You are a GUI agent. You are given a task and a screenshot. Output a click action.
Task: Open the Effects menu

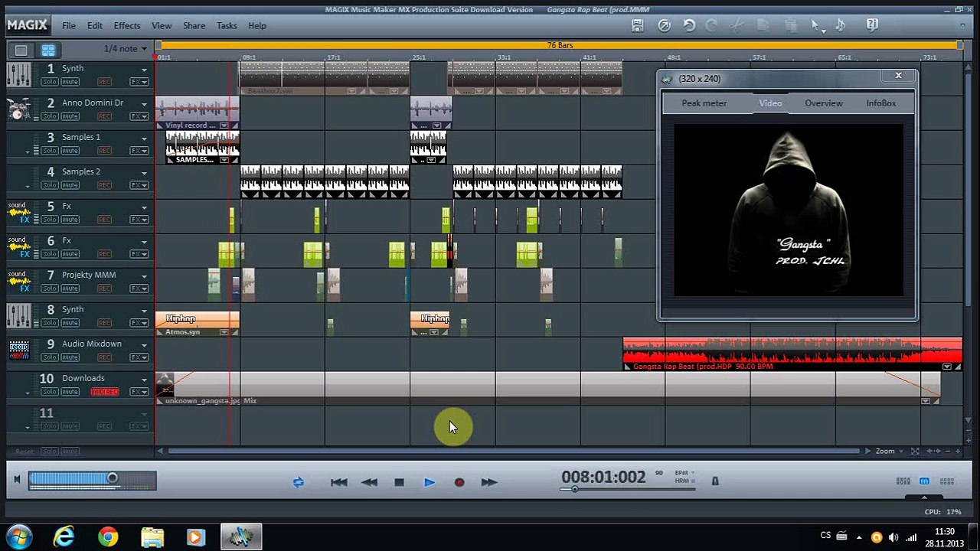(x=127, y=26)
